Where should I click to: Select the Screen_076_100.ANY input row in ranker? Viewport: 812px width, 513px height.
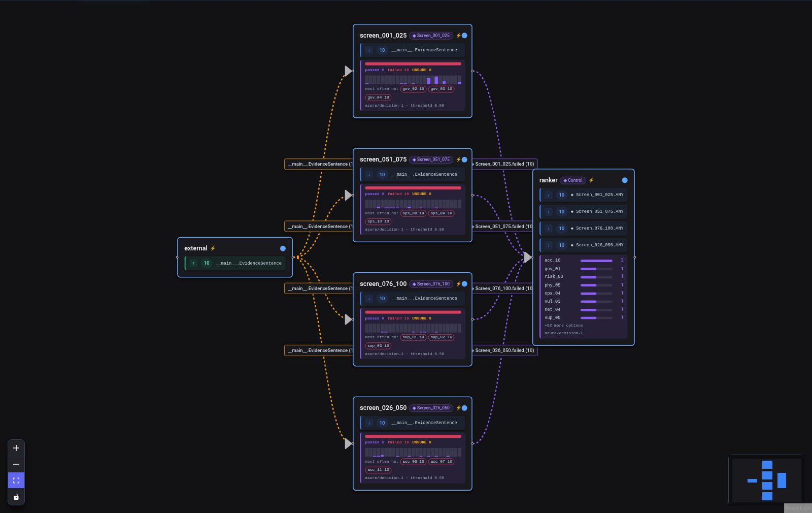[x=584, y=229]
